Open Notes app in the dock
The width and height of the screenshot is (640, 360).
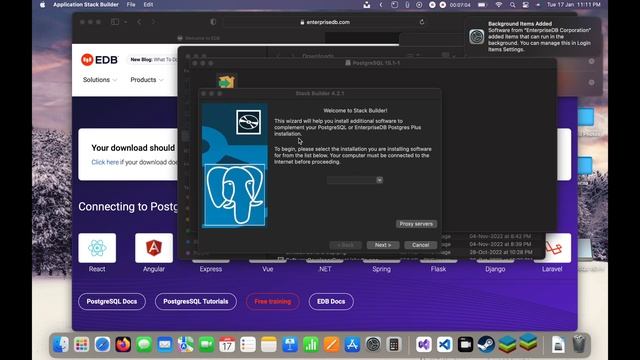[269, 345]
